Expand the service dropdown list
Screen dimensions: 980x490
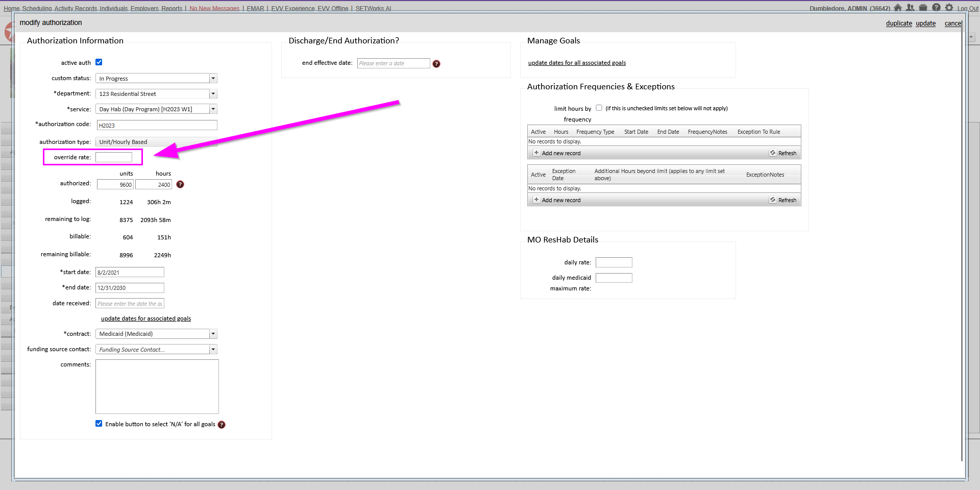[213, 109]
